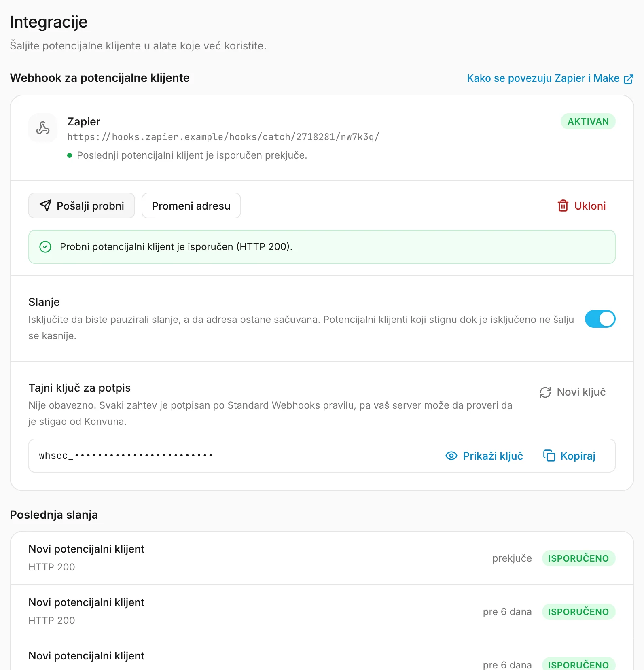Click the AKTIVAN status badge
The image size is (644, 670).
(588, 122)
